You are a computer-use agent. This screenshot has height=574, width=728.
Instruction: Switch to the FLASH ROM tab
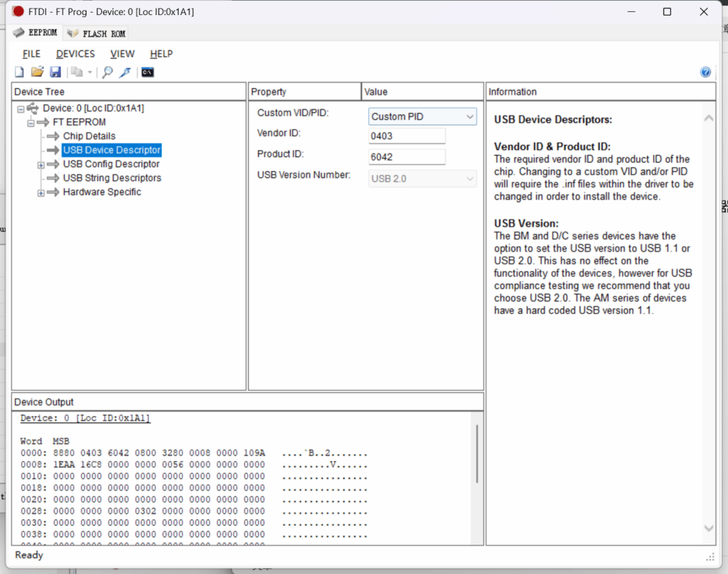(96, 33)
